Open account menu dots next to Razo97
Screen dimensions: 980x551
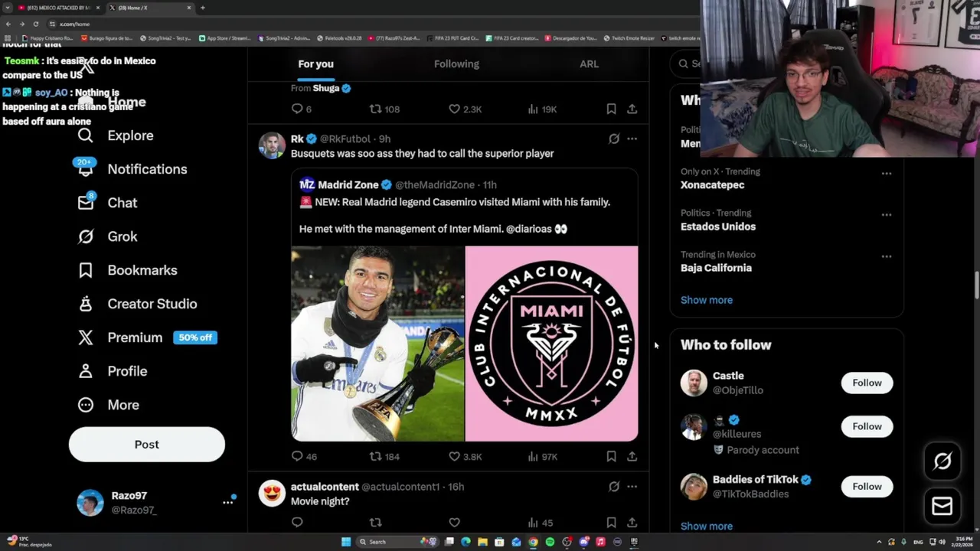227,502
